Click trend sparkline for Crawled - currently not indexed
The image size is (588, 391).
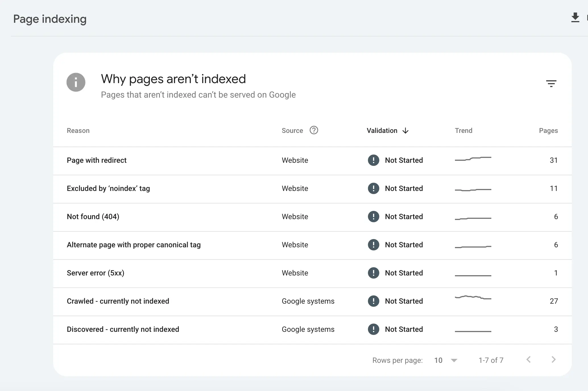click(x=473, y=298)
